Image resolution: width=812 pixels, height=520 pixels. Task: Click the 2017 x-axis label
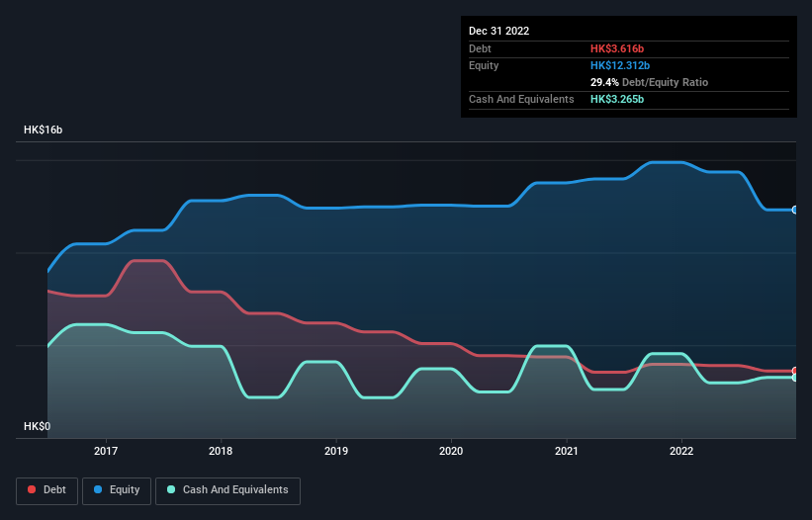106,451
